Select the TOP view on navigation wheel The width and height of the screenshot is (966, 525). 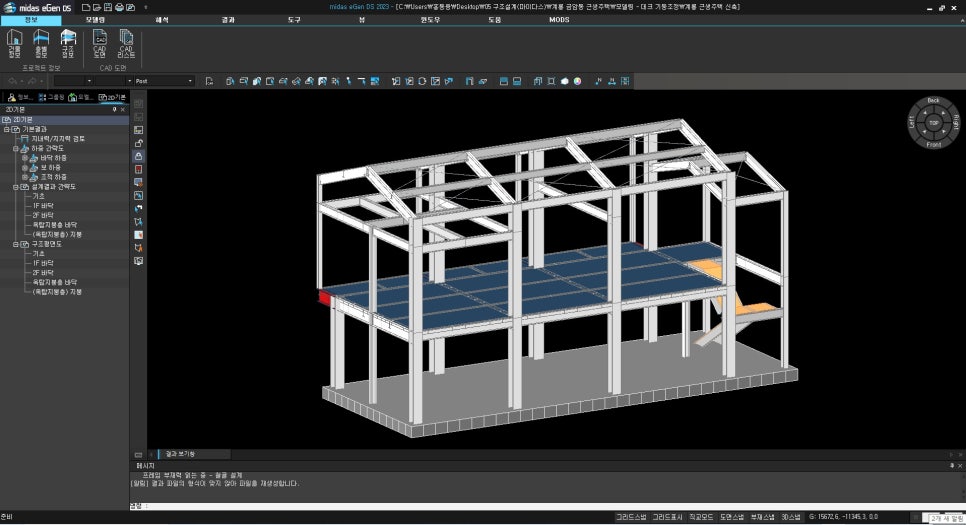(x=933, y=123)
